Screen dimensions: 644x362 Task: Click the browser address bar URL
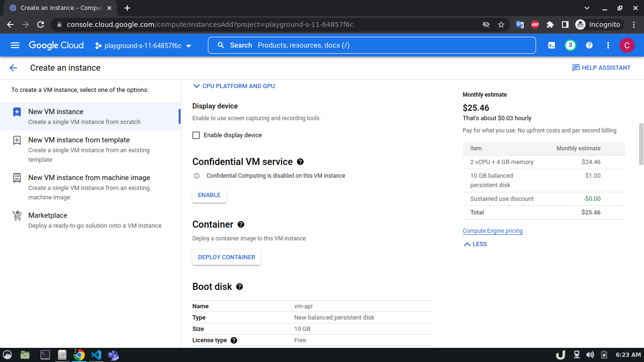(x=210, y=25)
